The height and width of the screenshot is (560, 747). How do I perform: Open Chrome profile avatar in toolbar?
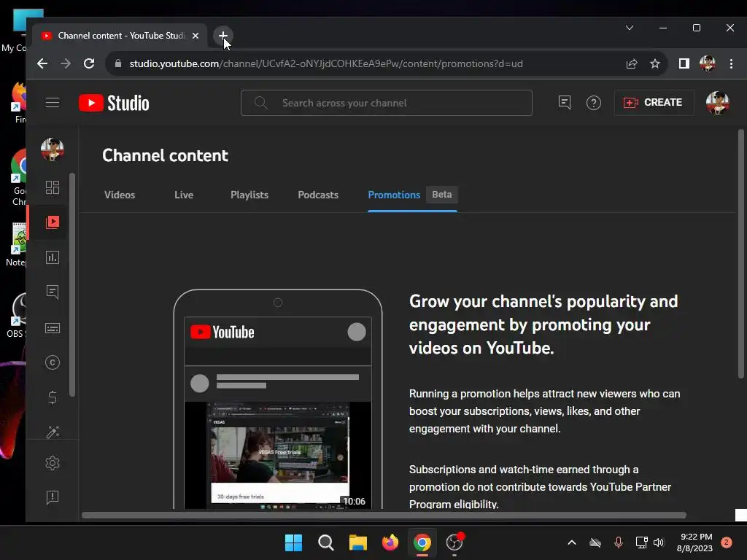(x=708, y=63)
